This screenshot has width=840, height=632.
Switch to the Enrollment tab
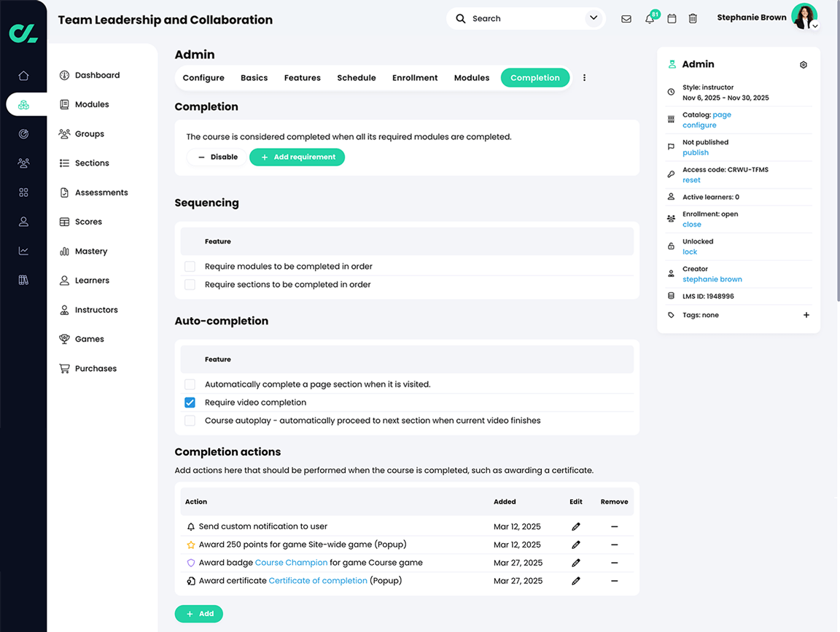click(414, 77)
